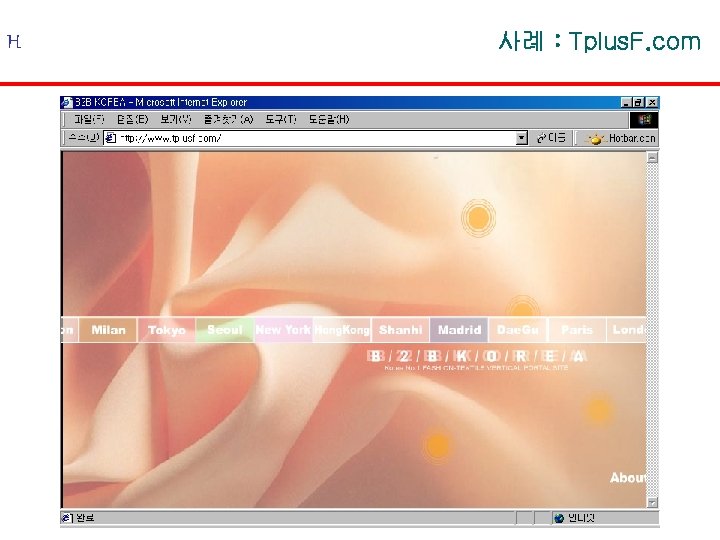Select the Milan city tab

(x=108, y=330)
